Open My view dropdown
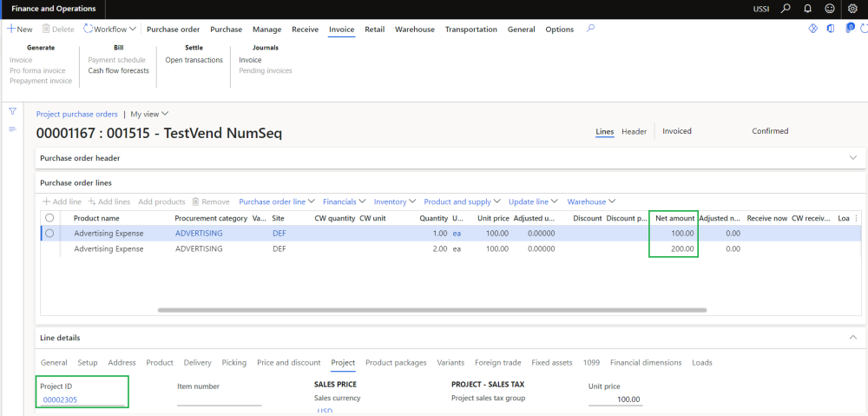This screenshot has width=868, height=416. (149, 114)
